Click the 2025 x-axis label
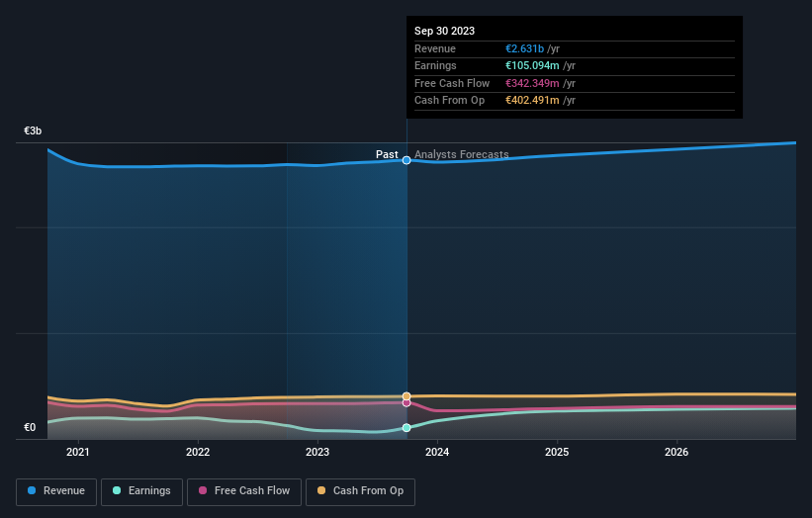 [x=557, y=453]
